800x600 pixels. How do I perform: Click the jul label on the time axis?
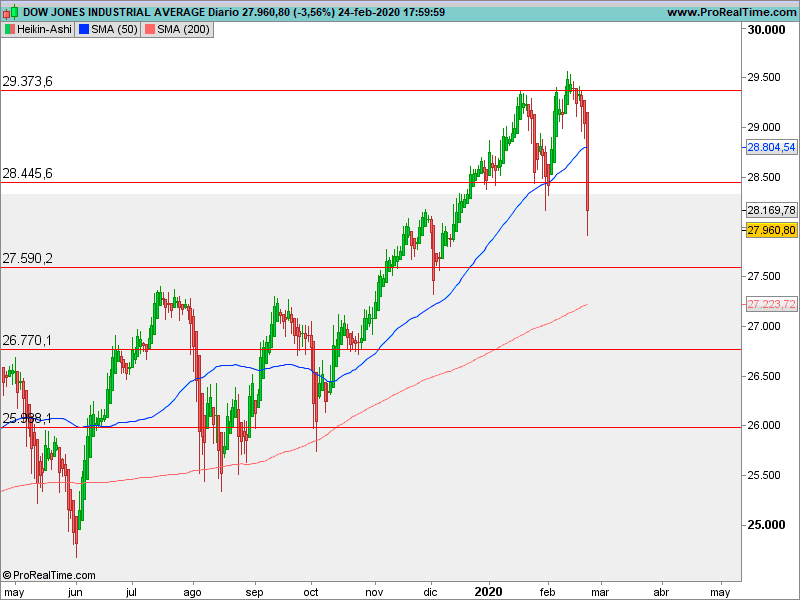click(x=131, y=592)
